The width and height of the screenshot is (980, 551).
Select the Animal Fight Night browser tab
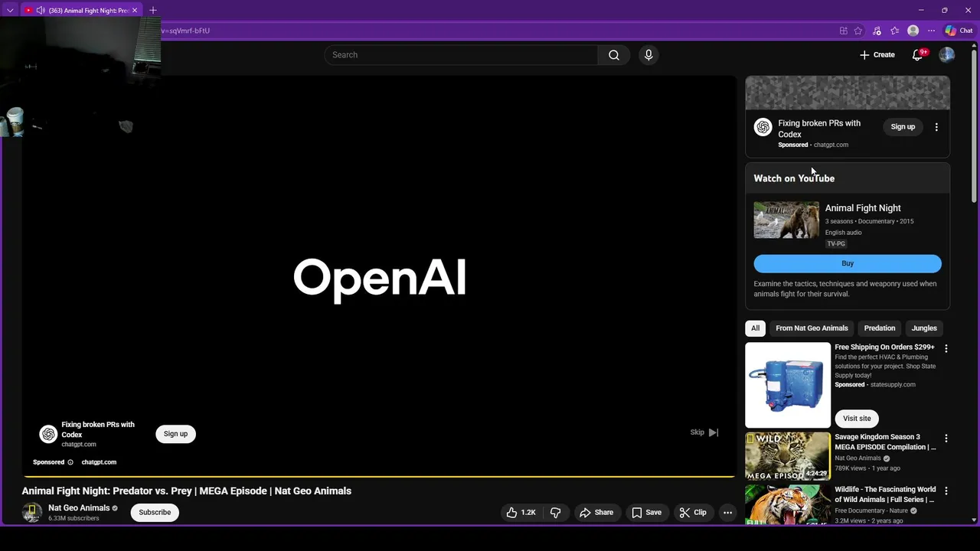coord(82,10)
